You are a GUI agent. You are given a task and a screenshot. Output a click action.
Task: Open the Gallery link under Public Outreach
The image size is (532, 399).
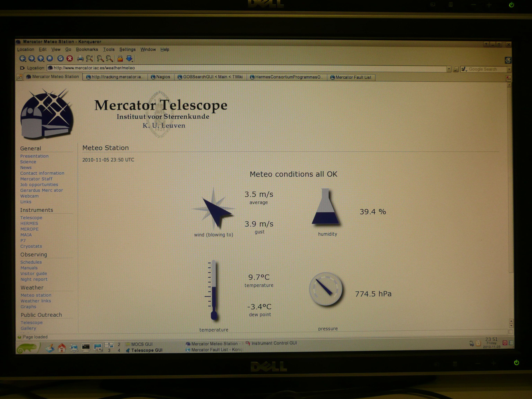pos(28,328)
